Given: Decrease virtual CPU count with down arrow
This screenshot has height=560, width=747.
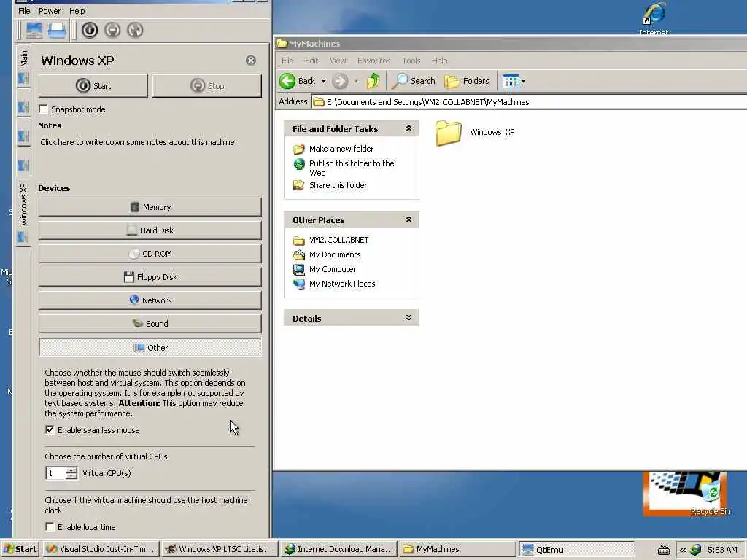Looking at the screenshot, I should (71, 477).
